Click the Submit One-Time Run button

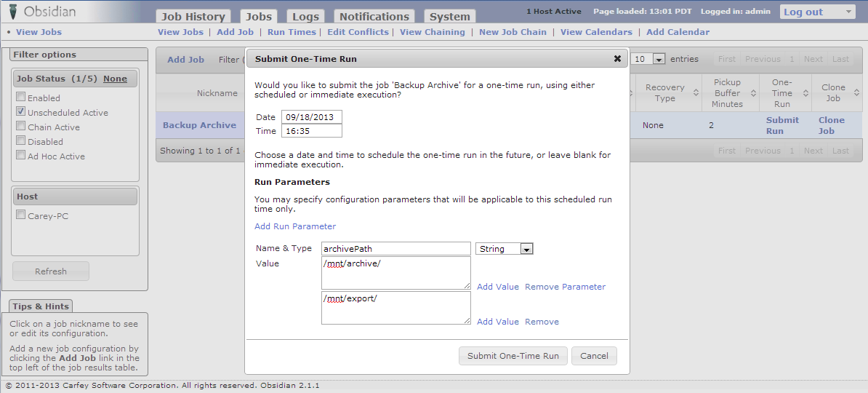[x=513, y=356]
